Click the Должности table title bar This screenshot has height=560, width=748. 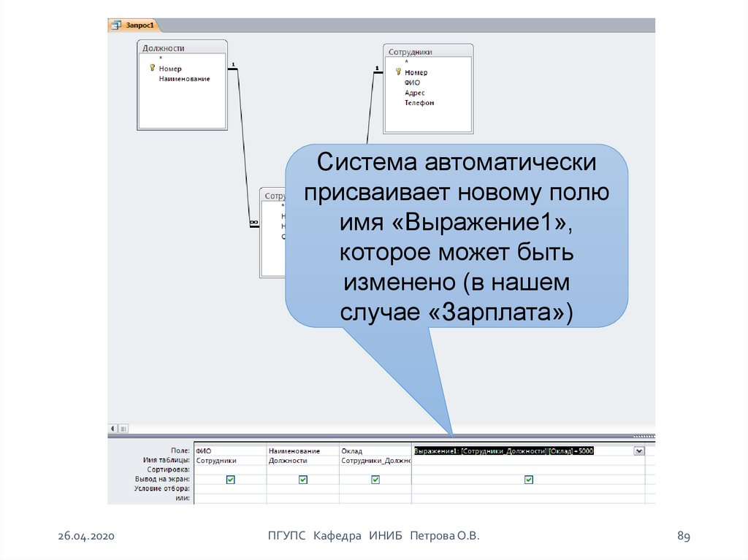[182, 47]
